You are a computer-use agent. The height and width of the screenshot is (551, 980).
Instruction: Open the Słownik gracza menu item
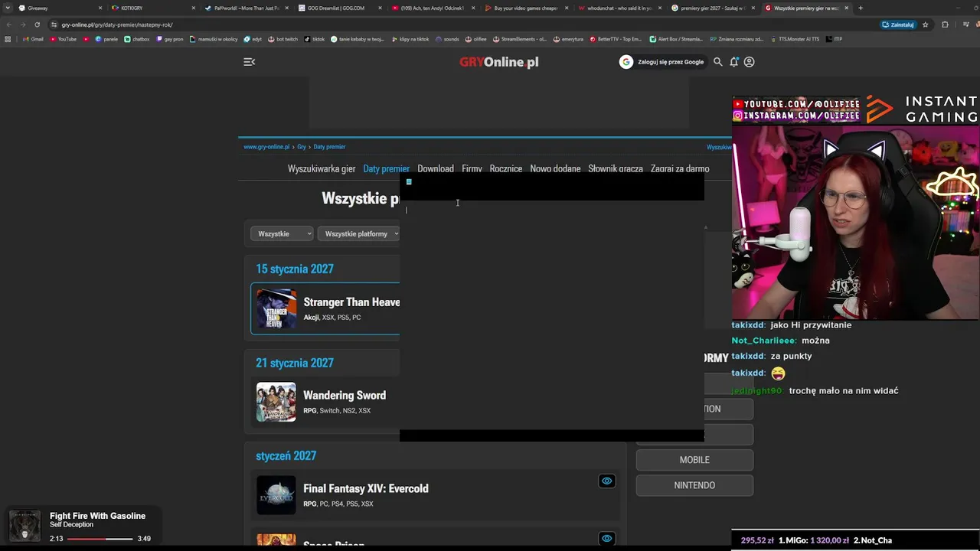616,168
